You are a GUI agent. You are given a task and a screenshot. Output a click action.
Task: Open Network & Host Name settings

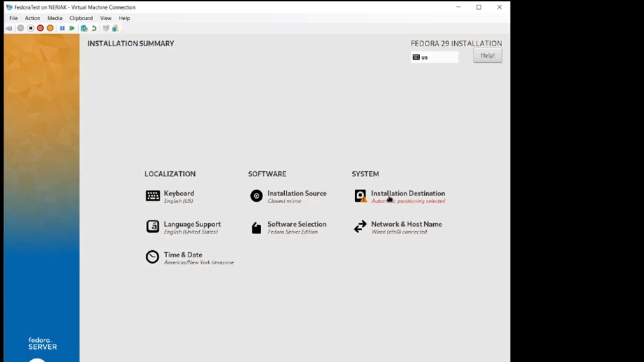click(407, 224)
